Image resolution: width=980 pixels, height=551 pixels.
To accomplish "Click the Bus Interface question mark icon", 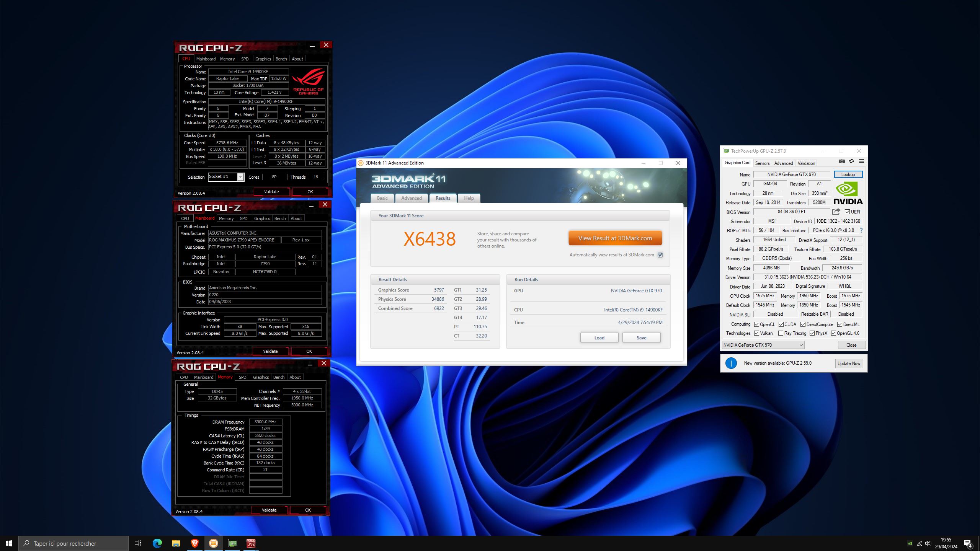I will point(861,230).
